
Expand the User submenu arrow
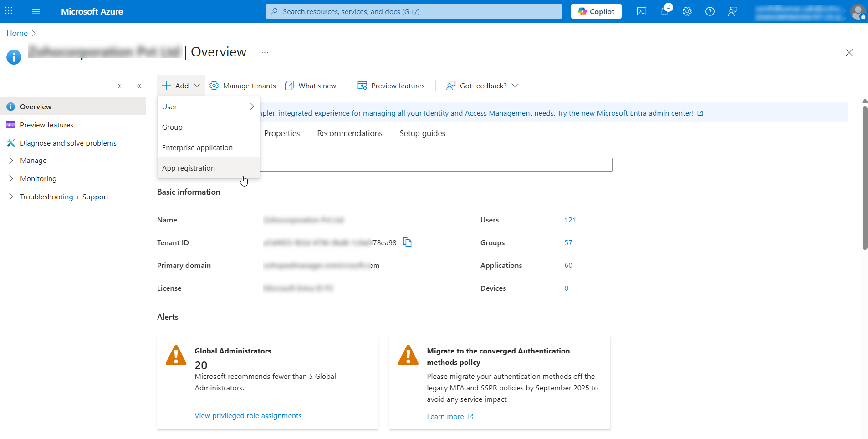(x=252, y=106)
